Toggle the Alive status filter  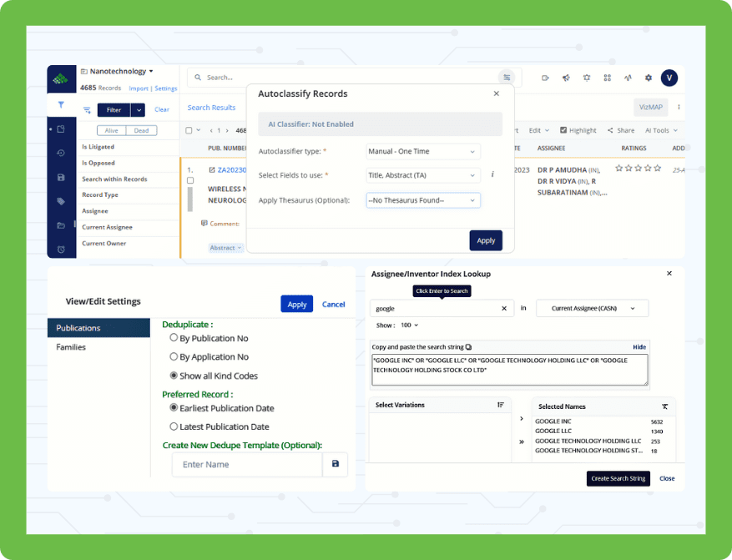112,131
